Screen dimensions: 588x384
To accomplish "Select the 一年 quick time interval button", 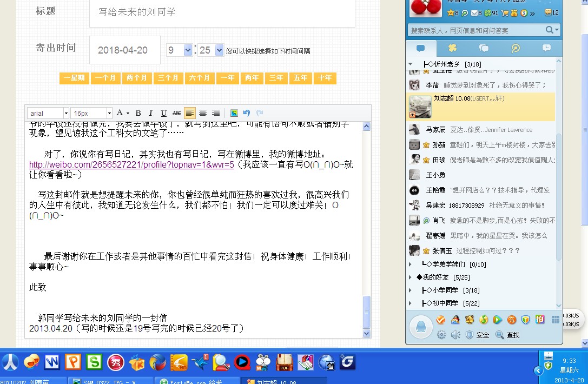I will click(227, 78).
